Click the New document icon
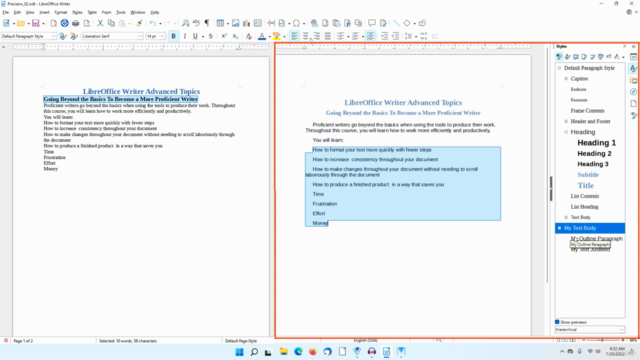 point(7,23)
